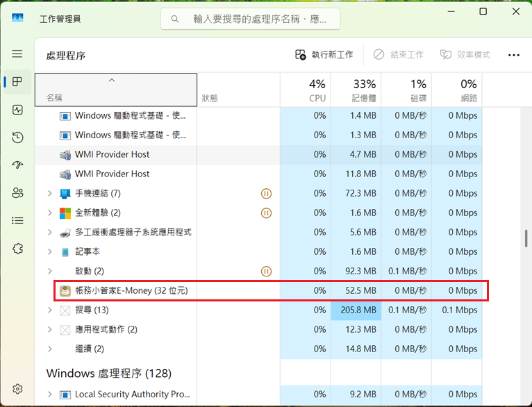This screenshot has height=407, width=532.
Task: Maximize the Task Manager window
Action: click(x=483, y=12)
